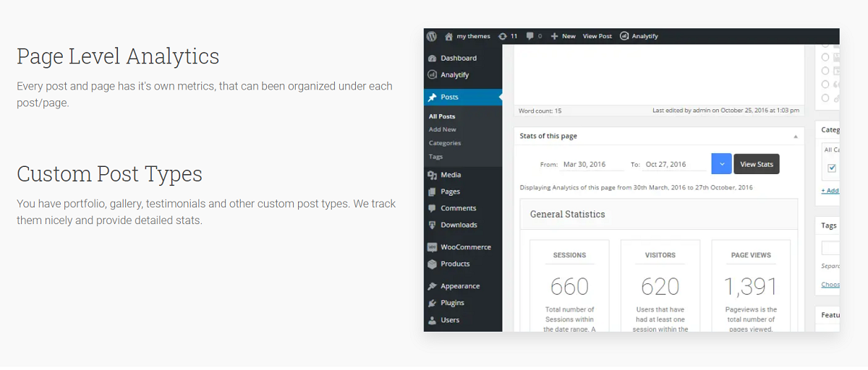Open the WooCommerce sidebar icon
868x370 pixels.
click(x=433, y=247)
